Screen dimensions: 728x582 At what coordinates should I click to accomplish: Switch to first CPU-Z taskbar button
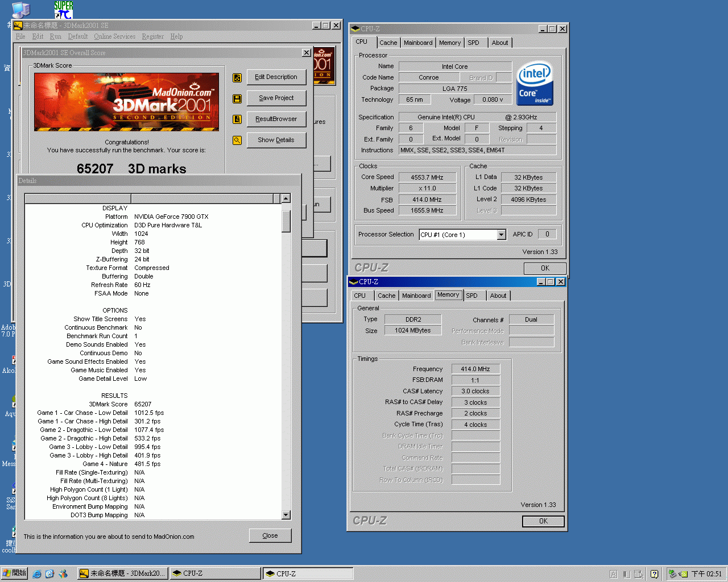point(215,573)
